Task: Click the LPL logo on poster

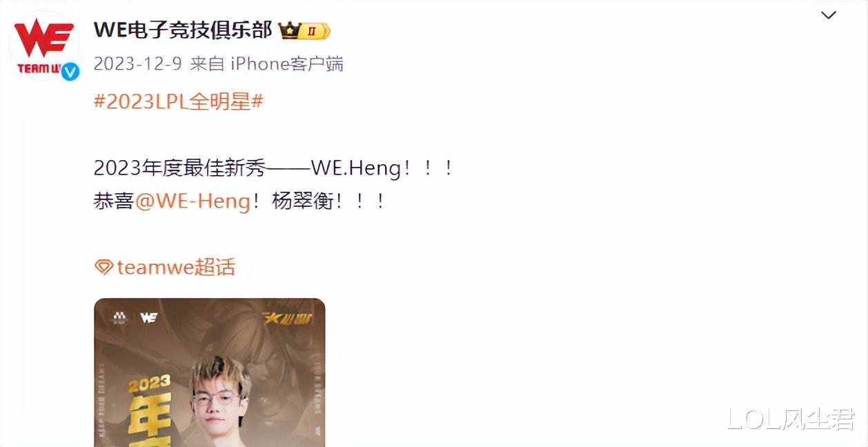Action: 120,317
